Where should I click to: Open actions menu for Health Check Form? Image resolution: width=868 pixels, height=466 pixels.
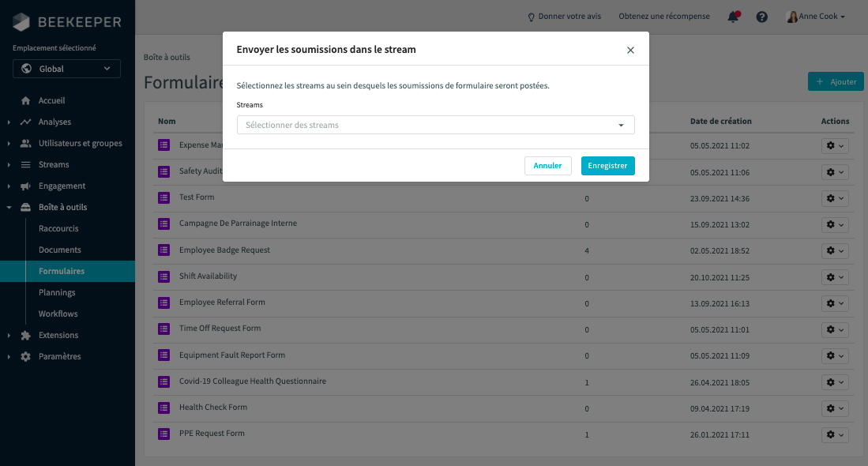click(x=835, y=408)
